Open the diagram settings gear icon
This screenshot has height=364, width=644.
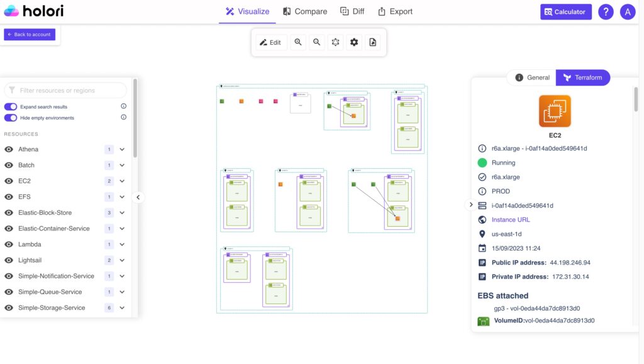pyautogui.click(x=354, y=42)
